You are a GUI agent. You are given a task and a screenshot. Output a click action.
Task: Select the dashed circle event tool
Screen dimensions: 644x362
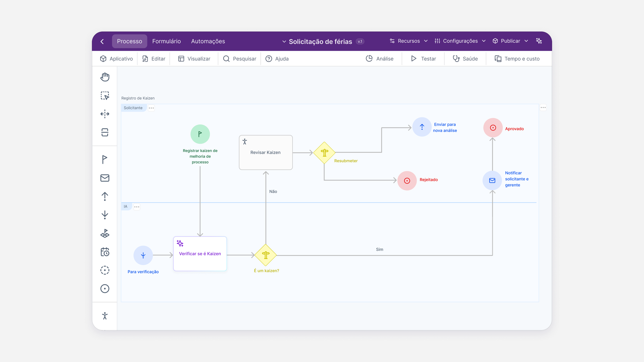105,270
